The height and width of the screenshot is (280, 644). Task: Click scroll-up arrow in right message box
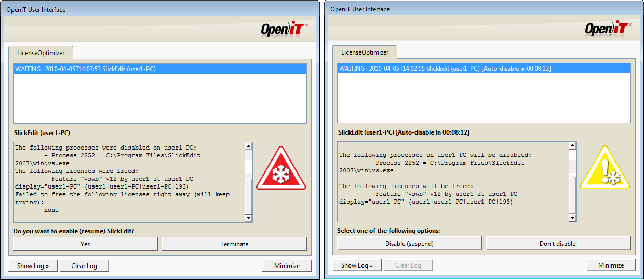tap(572, 146)
